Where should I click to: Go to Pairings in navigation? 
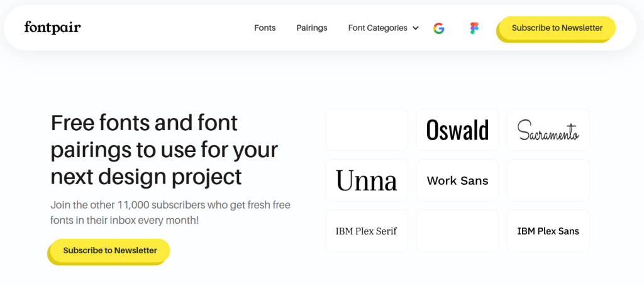pos(312,28)
